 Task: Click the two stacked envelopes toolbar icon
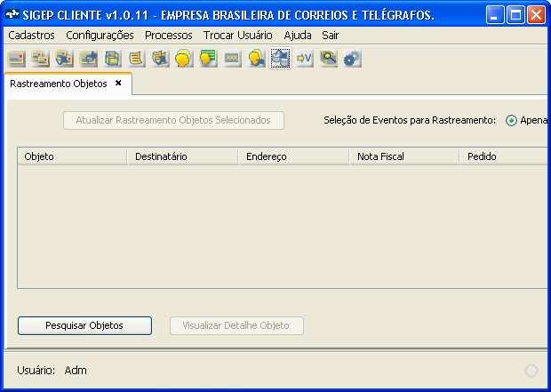[x=40, y=59]
